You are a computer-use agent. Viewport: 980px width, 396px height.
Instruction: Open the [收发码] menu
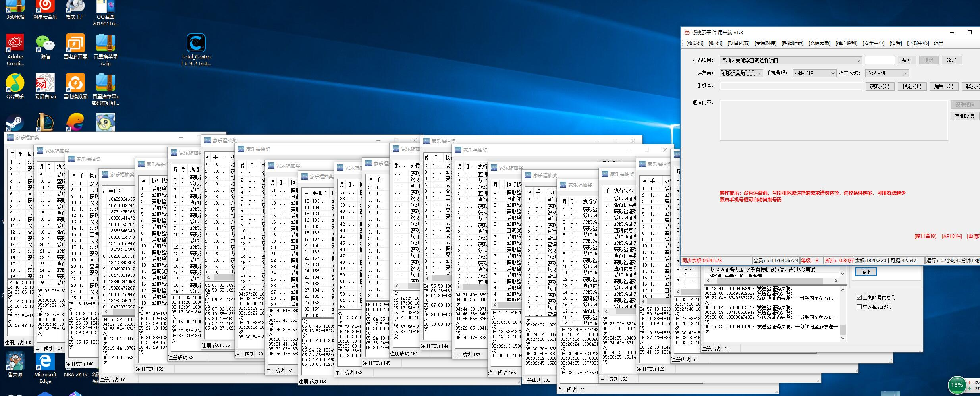[x=694, y=43]
